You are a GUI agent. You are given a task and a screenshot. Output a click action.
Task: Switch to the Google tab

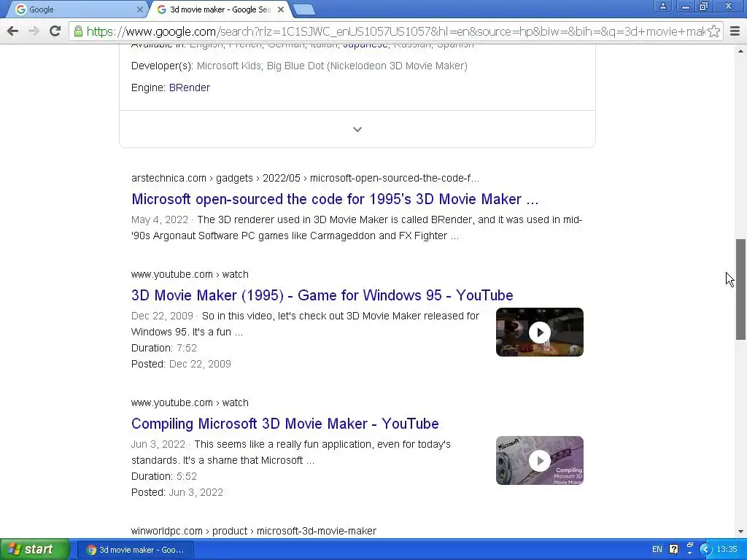click(x=76, y=9)
